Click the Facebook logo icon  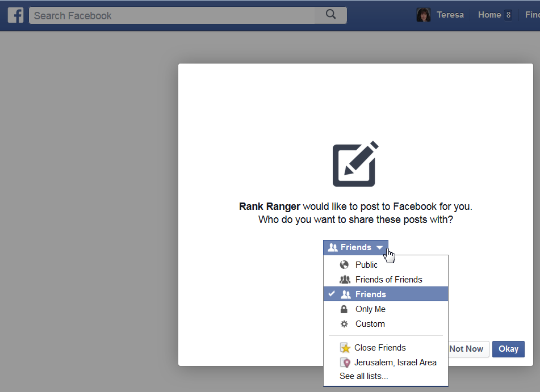click(x=15, y=15)
